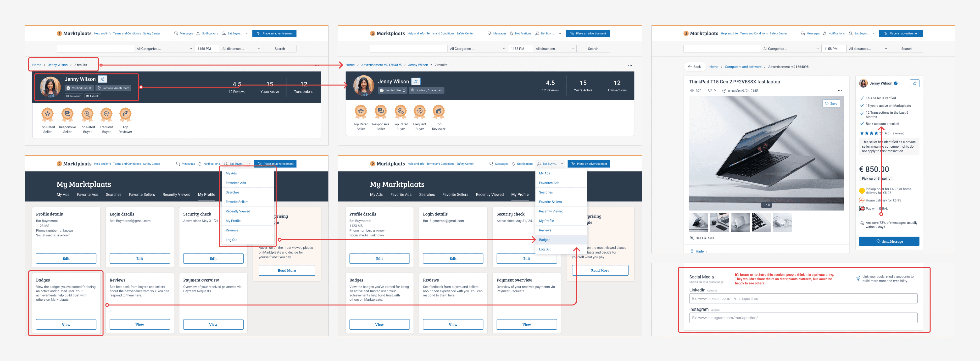Screen dimensions: 980x361
Task: Click View button under Badges card
Action: point(66,324)
